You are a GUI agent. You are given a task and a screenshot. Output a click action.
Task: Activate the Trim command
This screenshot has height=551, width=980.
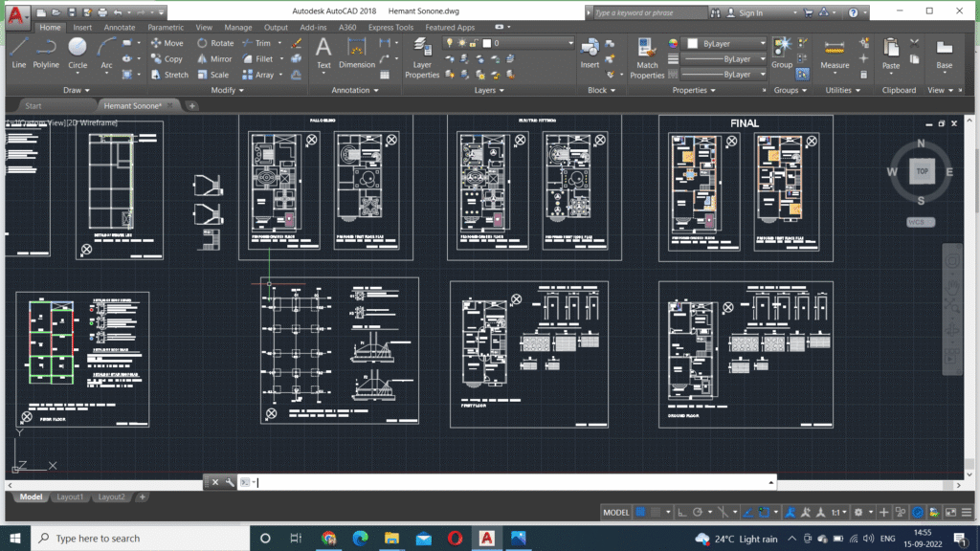[256, 43]
